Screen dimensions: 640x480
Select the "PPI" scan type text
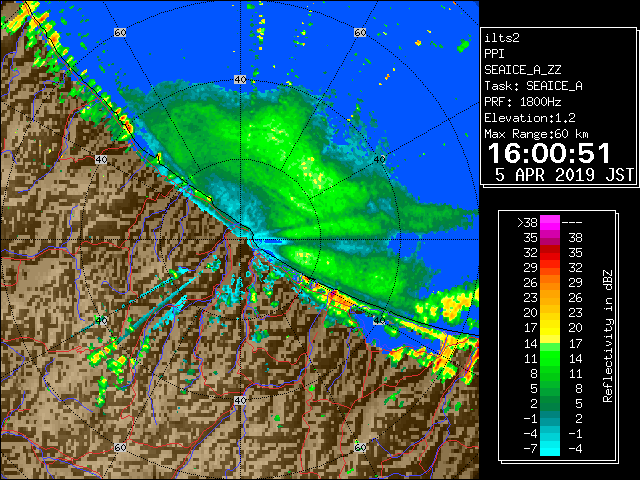coord(494,54)
